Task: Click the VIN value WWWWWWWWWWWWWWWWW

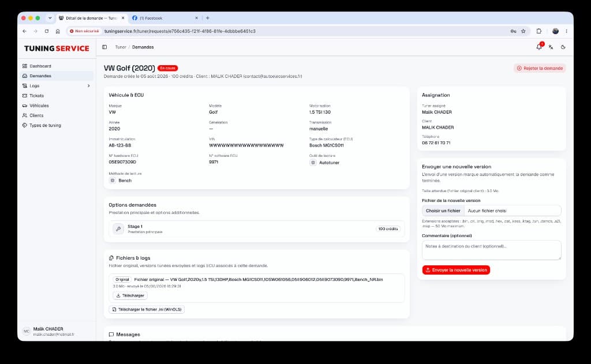Action: tap(246, 145)
